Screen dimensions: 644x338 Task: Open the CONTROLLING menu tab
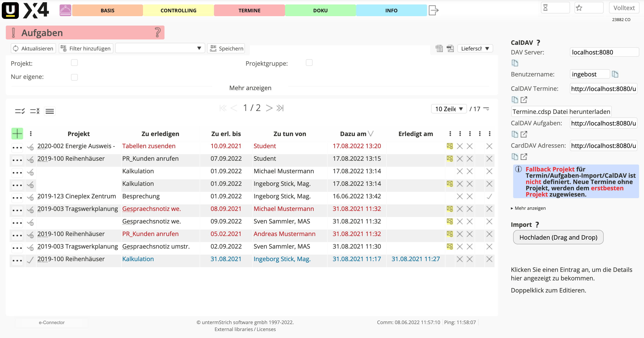tap(178, 11)
